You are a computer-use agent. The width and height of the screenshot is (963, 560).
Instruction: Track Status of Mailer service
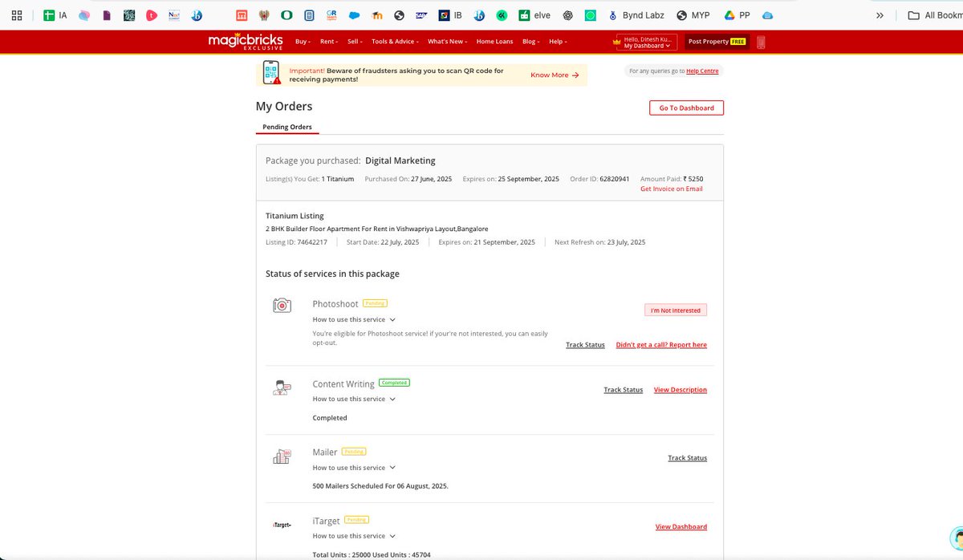[x=687, y=458]
